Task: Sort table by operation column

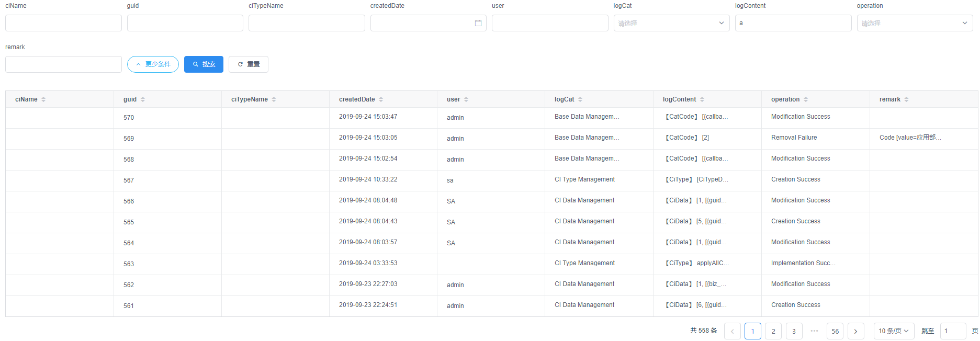Action: tap(806, 99)
